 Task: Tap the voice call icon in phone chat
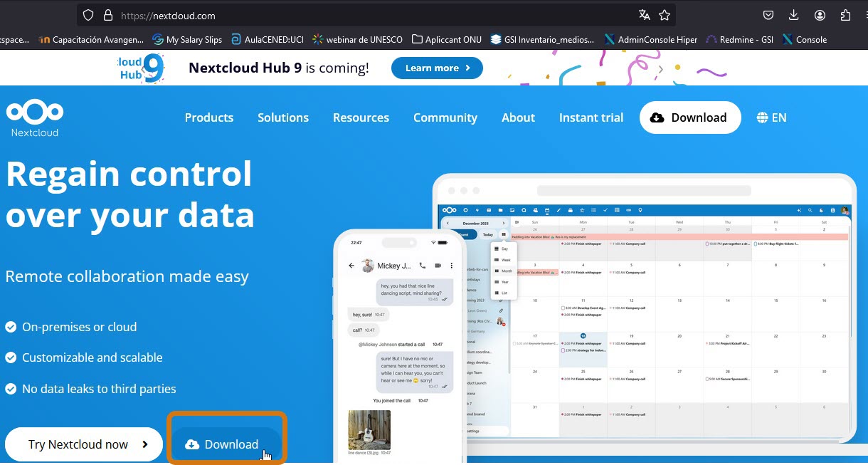423,266
